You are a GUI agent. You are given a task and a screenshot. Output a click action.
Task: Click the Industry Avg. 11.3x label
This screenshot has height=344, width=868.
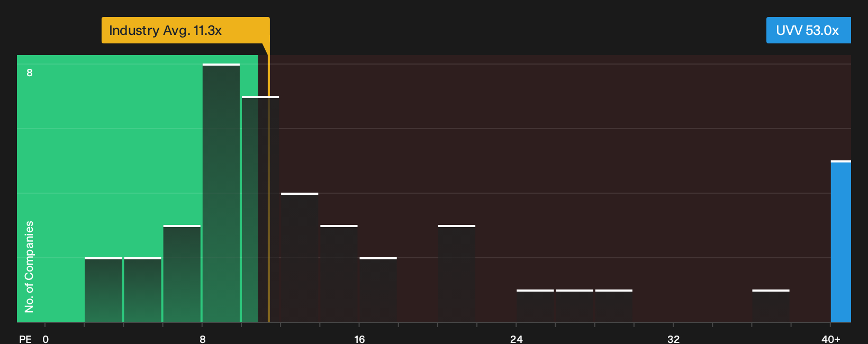tap(185, 30)
